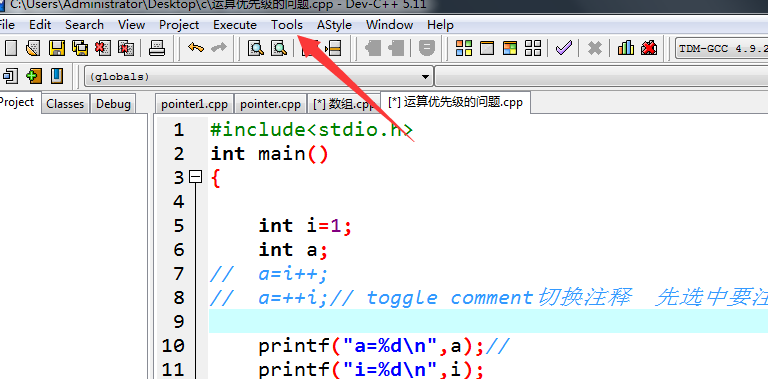
Task: Click the 'int main()' code line
Action: coord(269,154)
